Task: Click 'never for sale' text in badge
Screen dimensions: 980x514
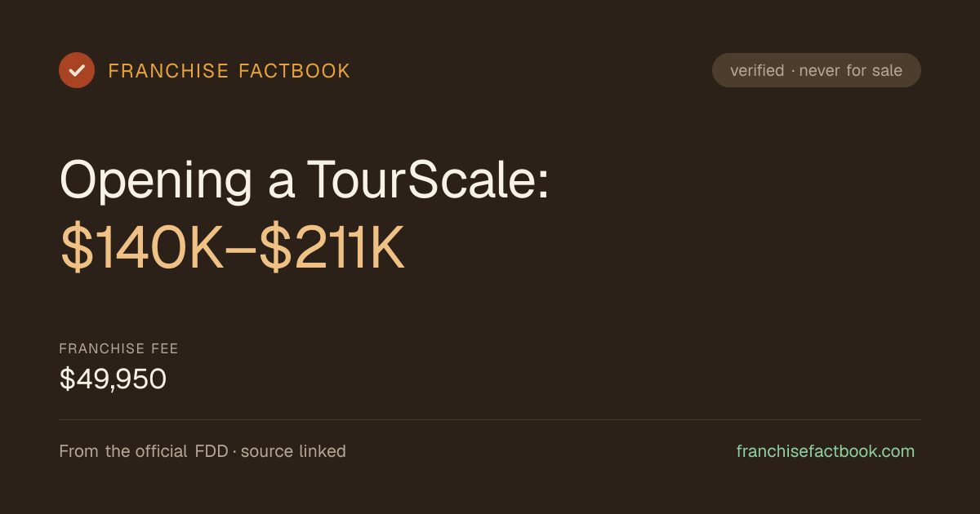Action: (x=851, y=70)
